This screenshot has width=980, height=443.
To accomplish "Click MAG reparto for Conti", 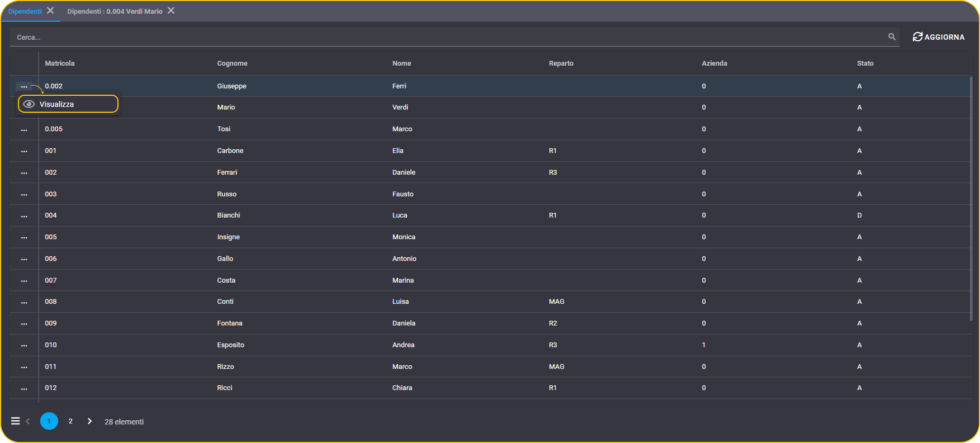I will (x=557, y=302).
